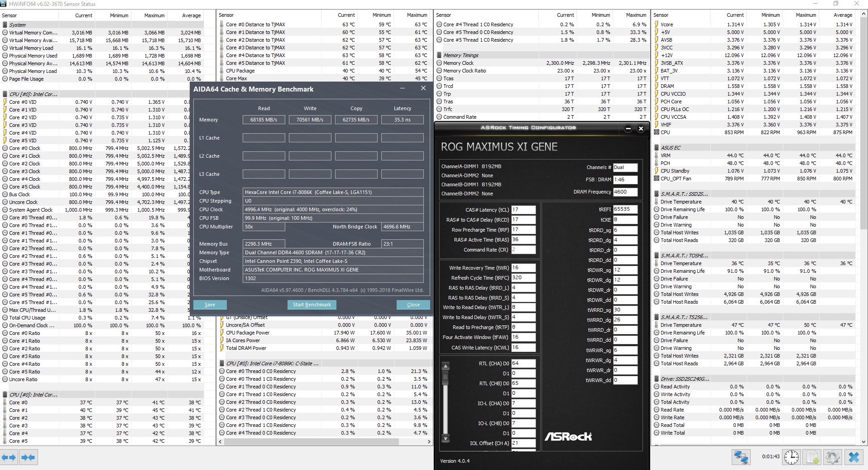
Task: Select the S.M.A.R.T.: TOSHI... group row
Action: (753, 256)
